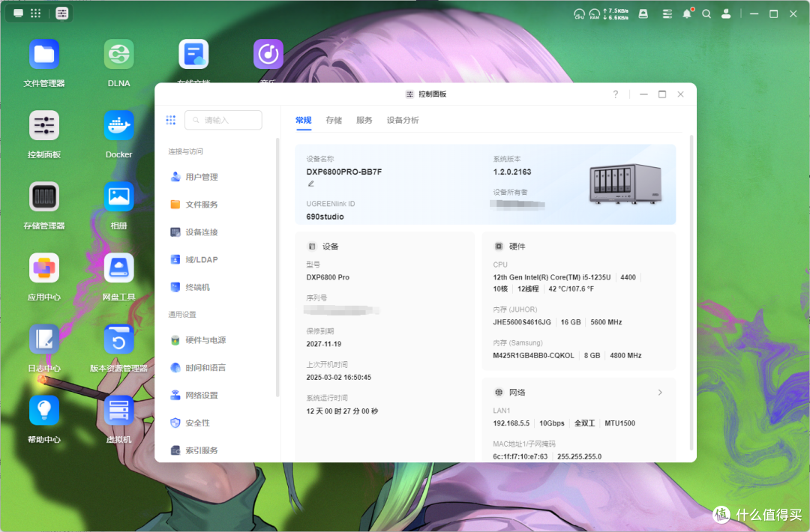Click the control panel all-items grid icon
Image resolution: width=810 pixels, height=532 pixels.
(171, 120)
